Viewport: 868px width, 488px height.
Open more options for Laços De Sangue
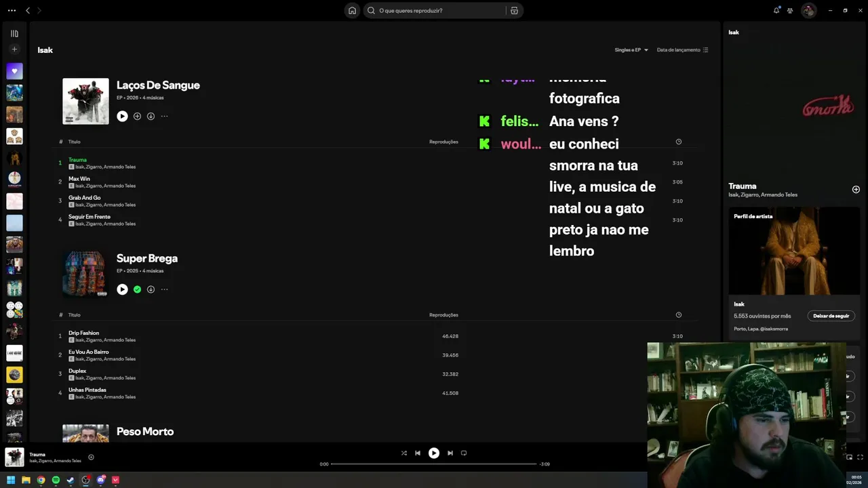click(164, 116)
